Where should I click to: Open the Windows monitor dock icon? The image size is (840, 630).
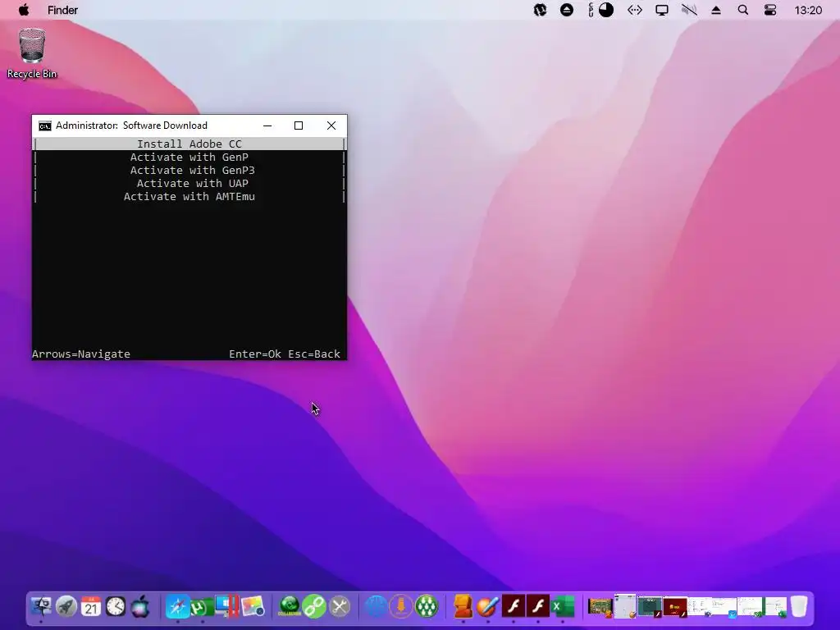226,606
